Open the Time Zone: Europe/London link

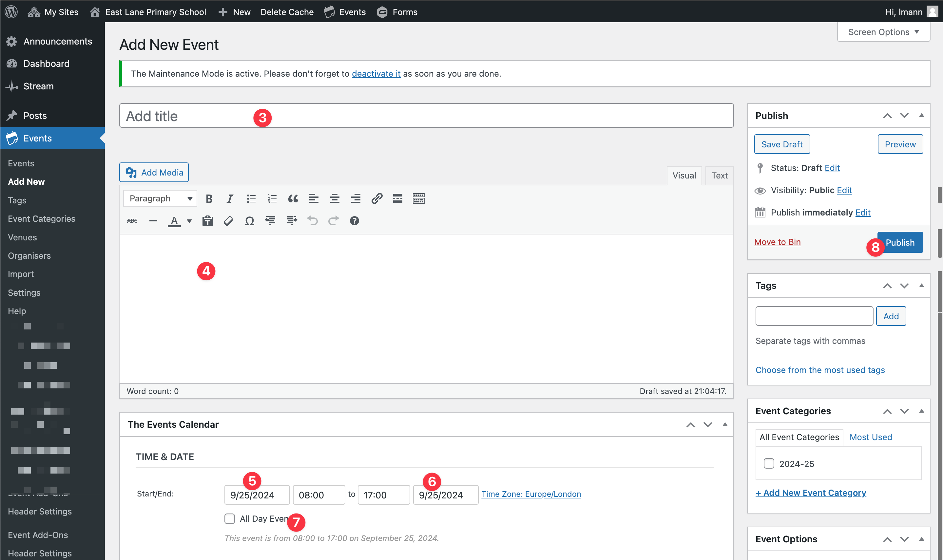(531, 494)
